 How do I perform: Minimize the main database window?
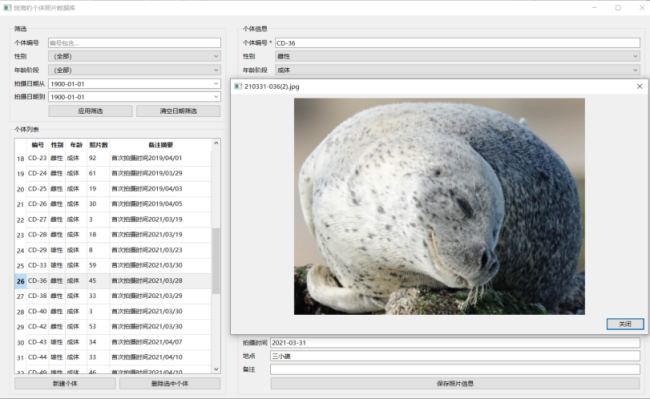594,7
